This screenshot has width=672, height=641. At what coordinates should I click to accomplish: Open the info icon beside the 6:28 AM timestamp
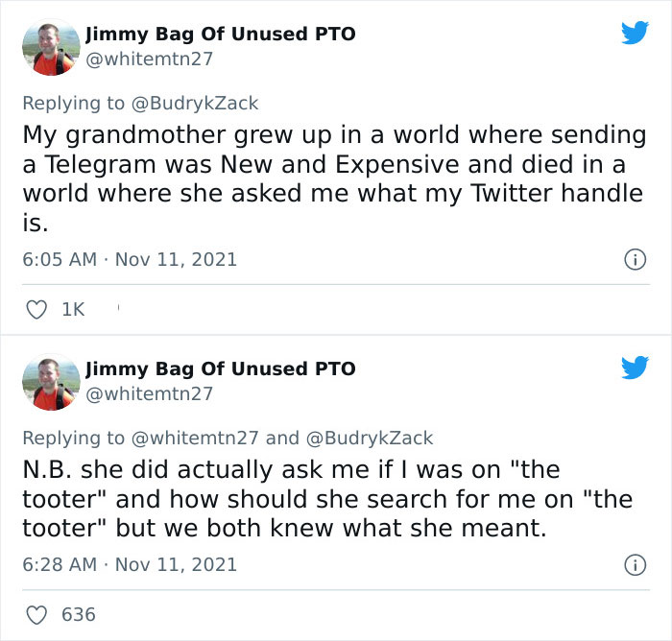pos(634,564)
